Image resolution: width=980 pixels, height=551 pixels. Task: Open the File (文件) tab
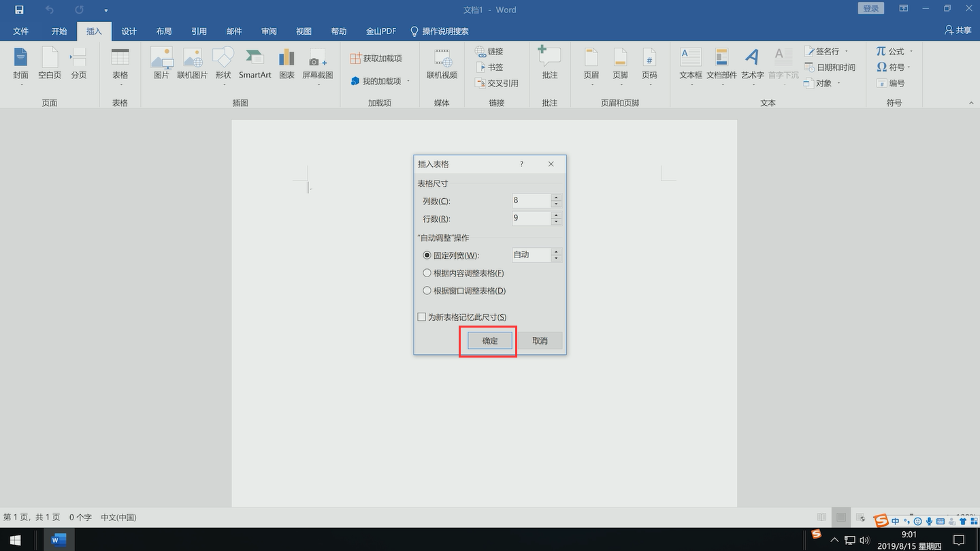pyautogui.click(x=21, y=31)
